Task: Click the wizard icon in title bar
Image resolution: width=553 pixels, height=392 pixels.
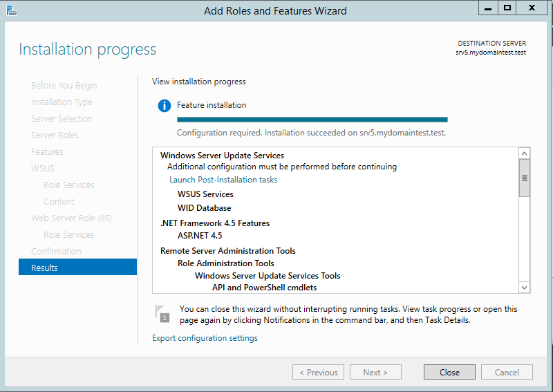Action: (x=11, y=10)
